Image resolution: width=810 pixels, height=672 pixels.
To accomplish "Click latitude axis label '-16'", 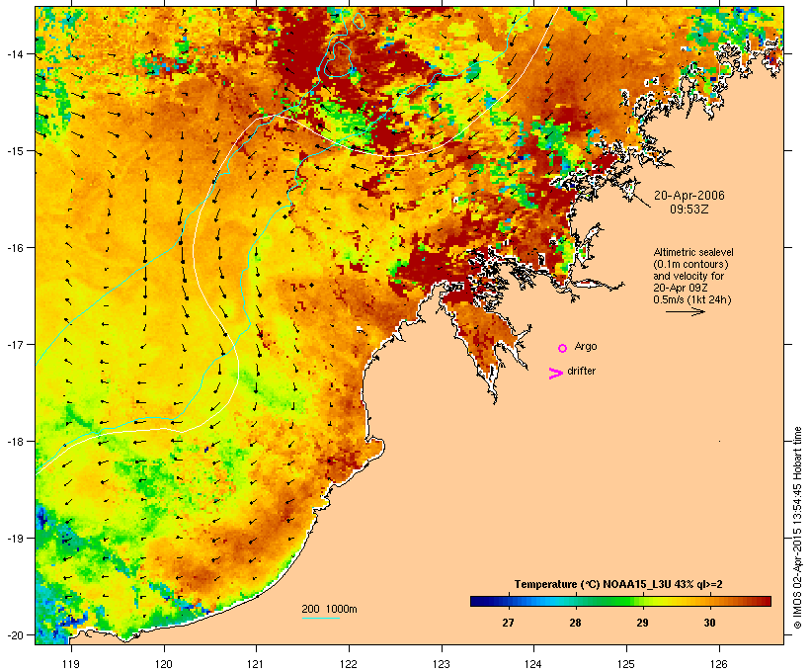I will click(x=14, y=248).
